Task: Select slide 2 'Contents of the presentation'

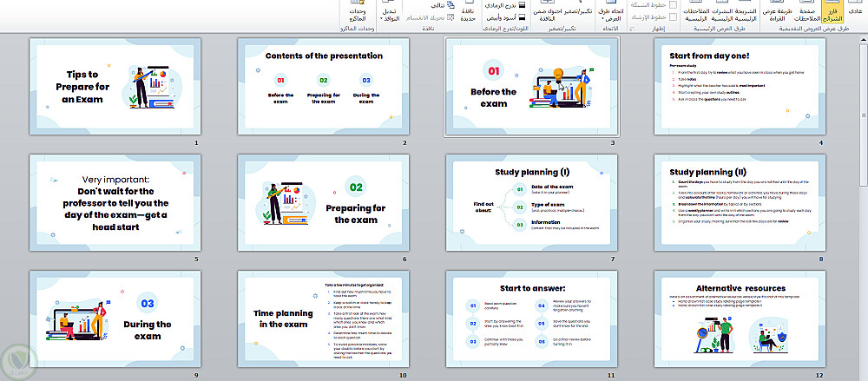Action: click(323, 87)
